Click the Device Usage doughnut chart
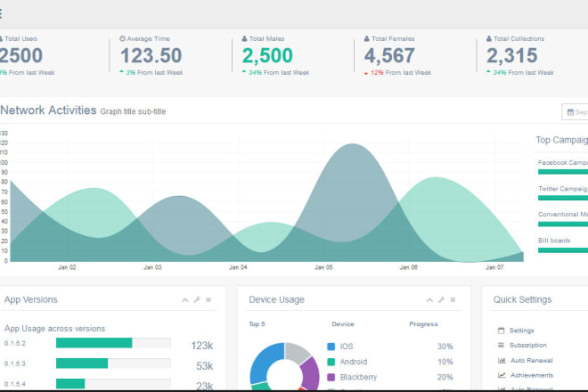588x392 pixels. click(x=284, y=366)
